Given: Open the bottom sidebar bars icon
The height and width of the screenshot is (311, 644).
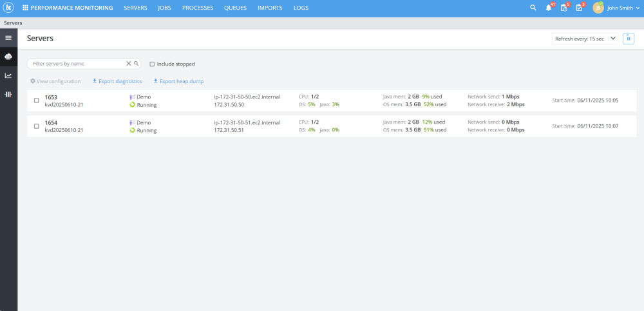Looking at the screenshot, I should coord(8,95).
